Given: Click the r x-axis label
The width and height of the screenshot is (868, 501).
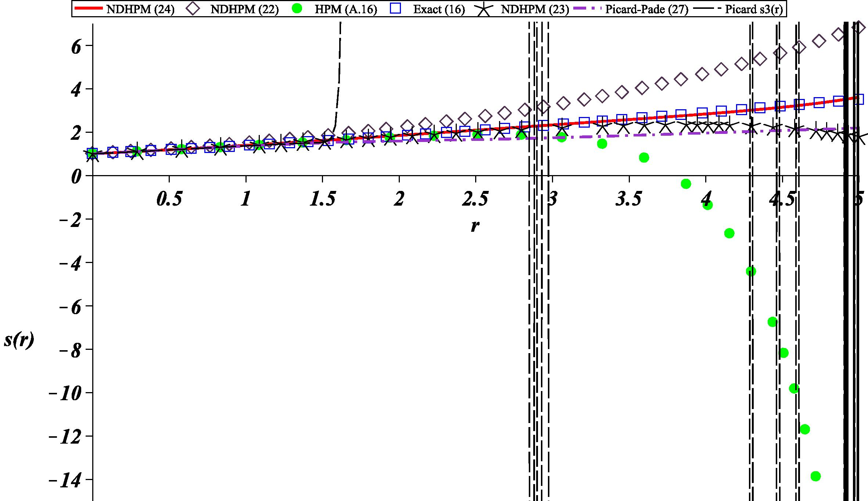Looking at the screenshot, I should 475,225.
